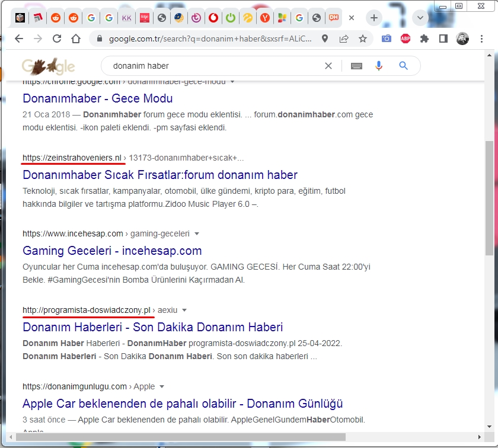
Task: Click the '3 saat önce' snippet text
Action: [44, 420]
